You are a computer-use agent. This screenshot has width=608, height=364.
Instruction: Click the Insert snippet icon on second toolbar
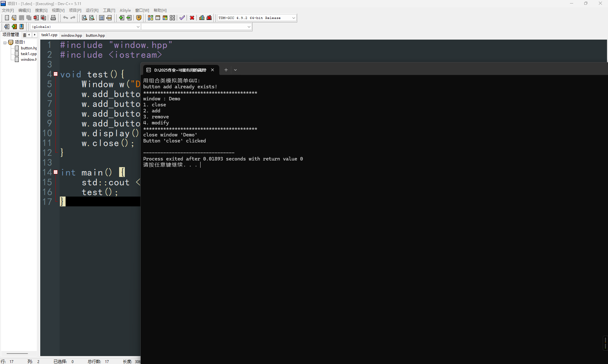tap(7, 27)
